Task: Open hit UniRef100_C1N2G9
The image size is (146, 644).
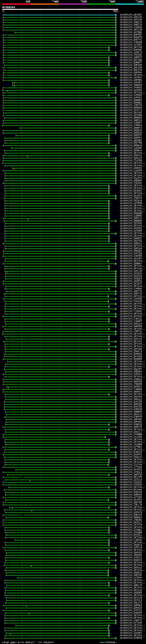Action: [x=131, y=27]
